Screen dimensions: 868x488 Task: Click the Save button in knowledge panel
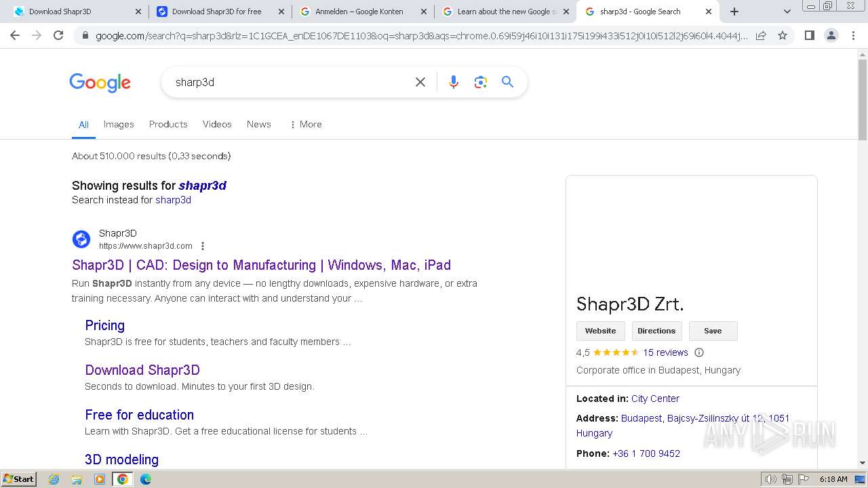(x=713, y=331)
